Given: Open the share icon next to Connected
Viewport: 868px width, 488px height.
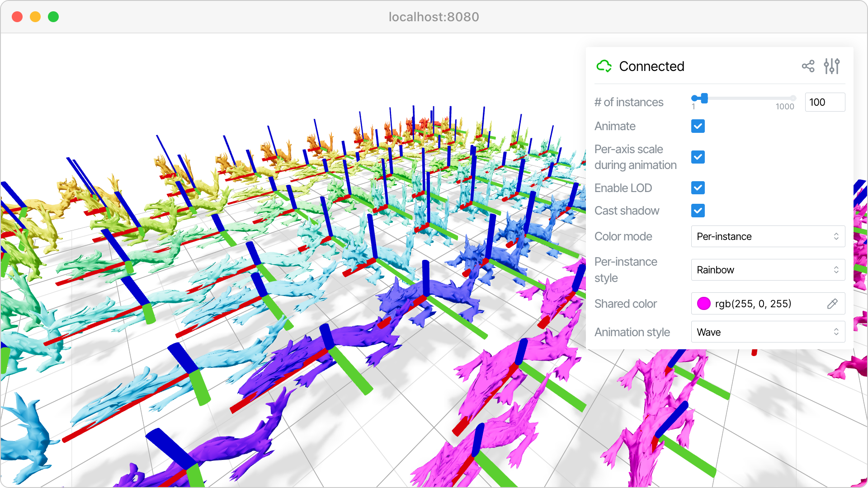Looking at the screenshot, I should (808, 66).
